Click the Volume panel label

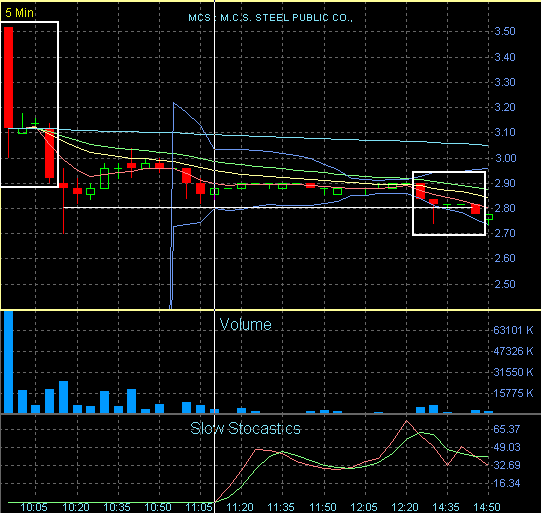245,325
